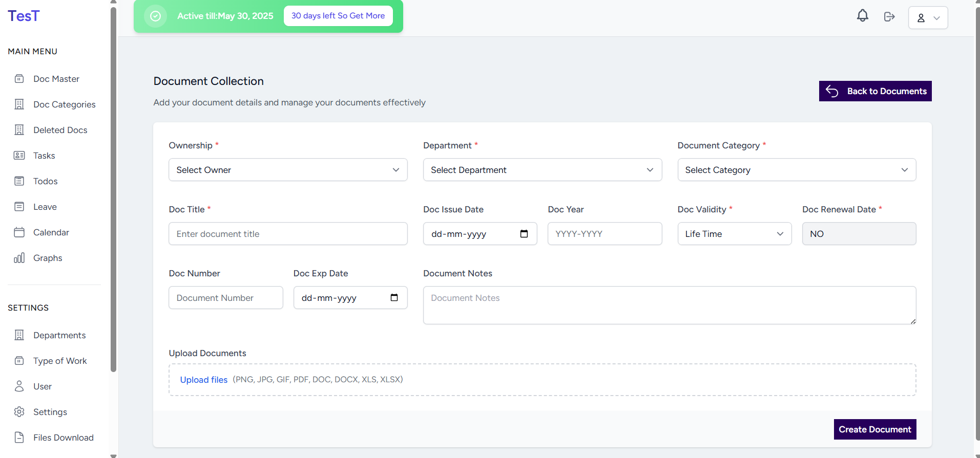
Task: Click the Upload files link
Action: click(x=204, y=380)
